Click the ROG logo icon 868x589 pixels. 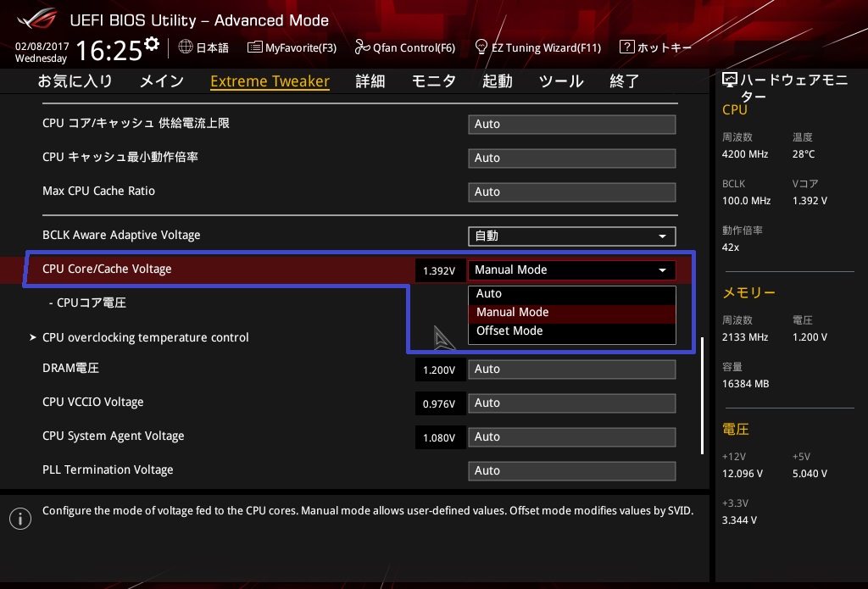37,19
